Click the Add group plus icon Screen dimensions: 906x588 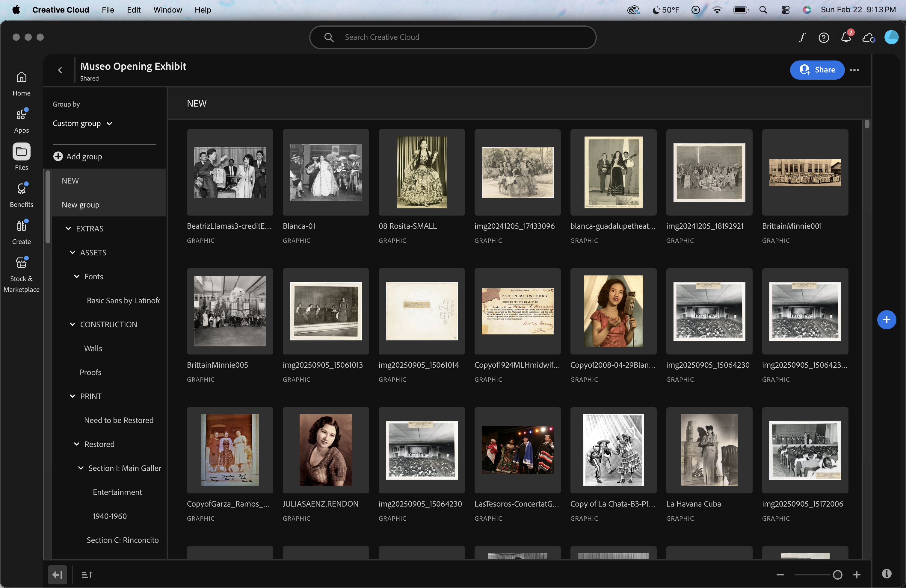[x=58, y=156]
